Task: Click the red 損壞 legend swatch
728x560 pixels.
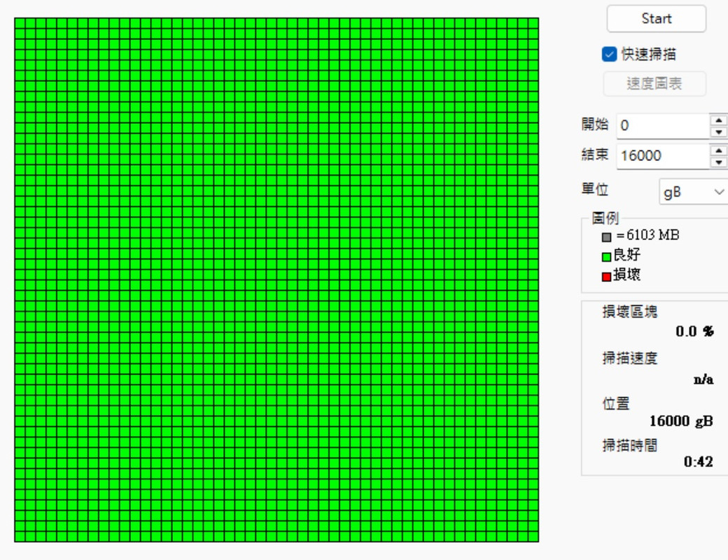Action: [x=606, y=276]
